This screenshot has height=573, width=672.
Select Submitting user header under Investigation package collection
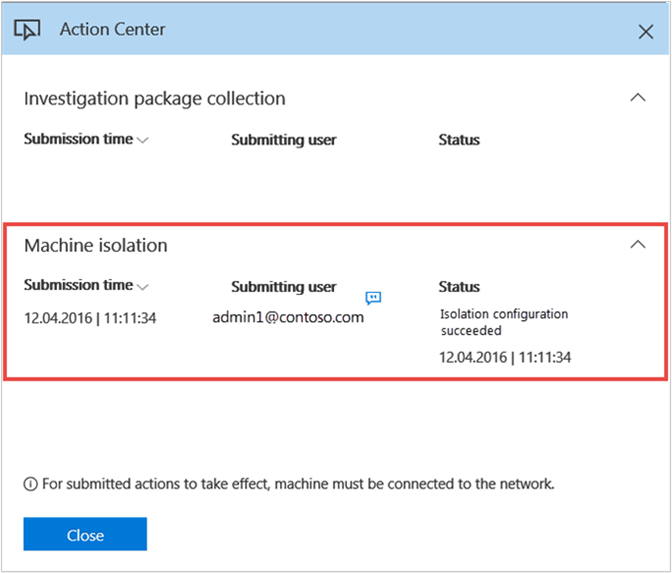coord(283,140)
